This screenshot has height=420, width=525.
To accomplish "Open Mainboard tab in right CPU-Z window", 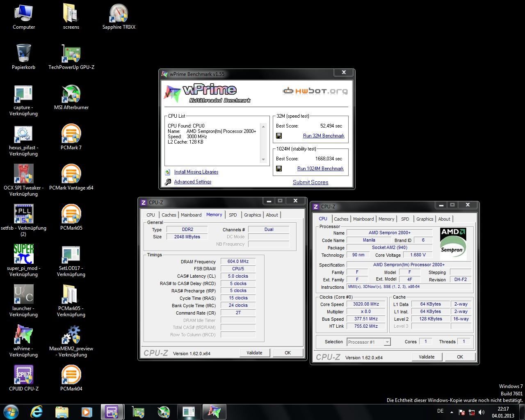I will pos(363,219).
